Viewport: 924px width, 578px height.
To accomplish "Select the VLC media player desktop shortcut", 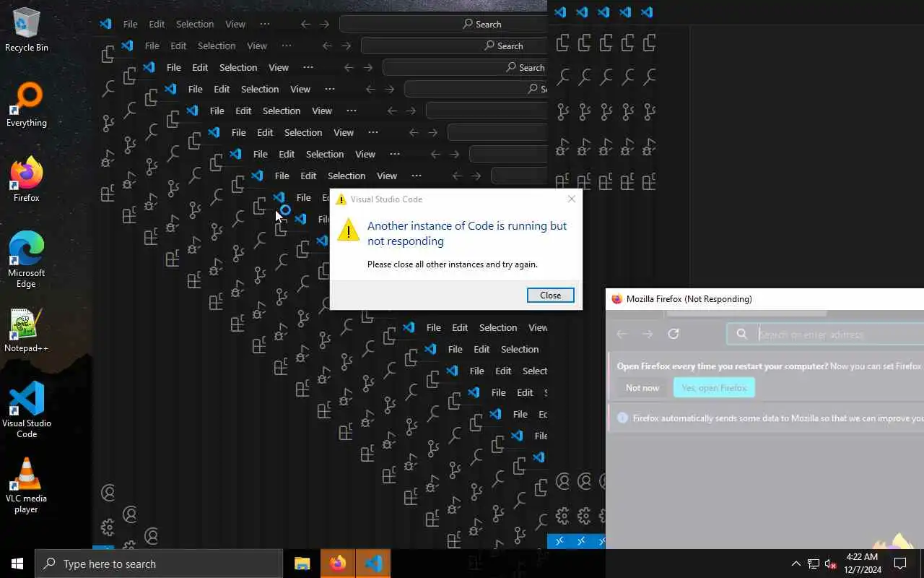I will (x=27, y=485).
